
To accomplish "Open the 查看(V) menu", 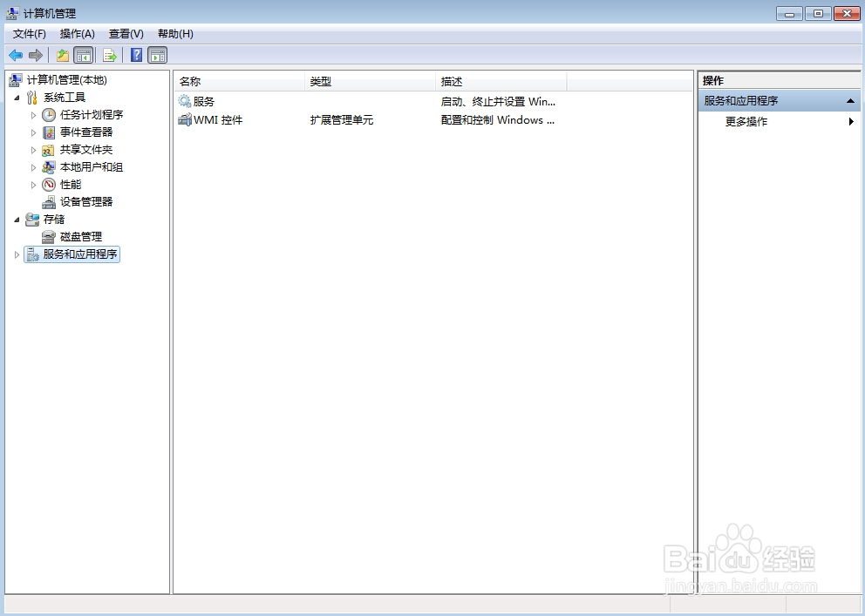I will tap(126, 34).
